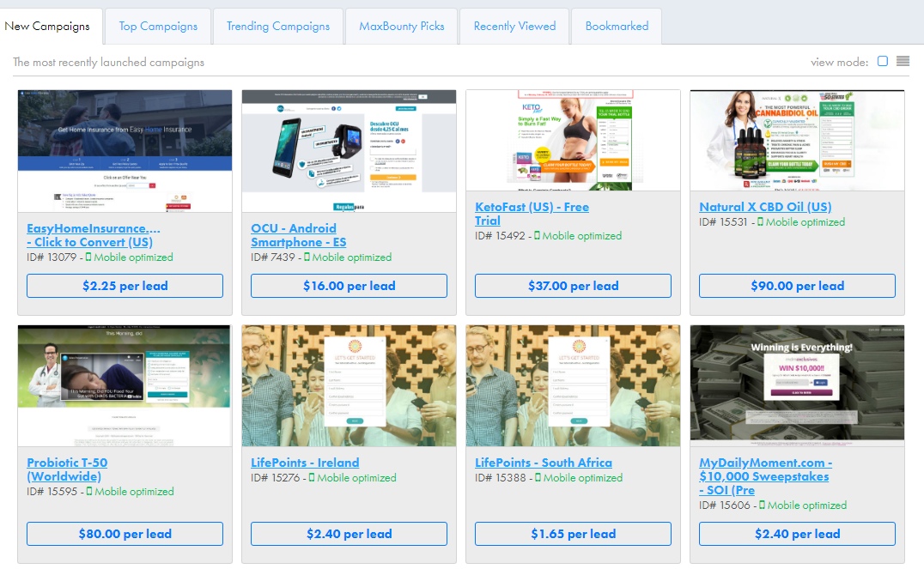Open LifePoints - Ireland campaign link
924x569 pixels.
click(x=305, y=463)
